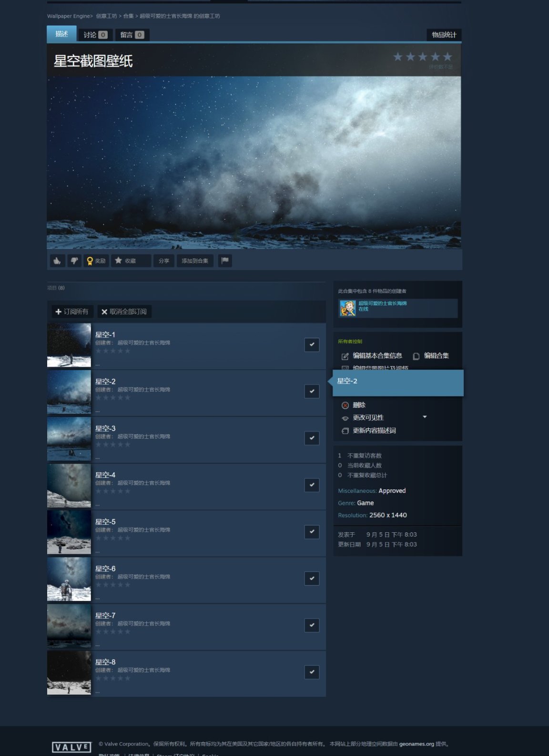Open the 讨论 discussions tab
The image size is (549, 756).
click(95, 35)
